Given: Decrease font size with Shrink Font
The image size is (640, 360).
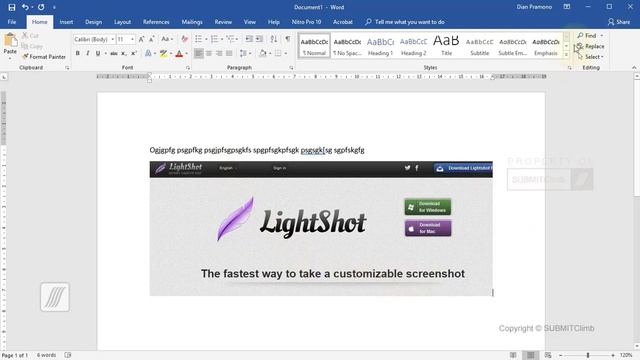Looking at the screenshot, I should (x=151, y=39).
